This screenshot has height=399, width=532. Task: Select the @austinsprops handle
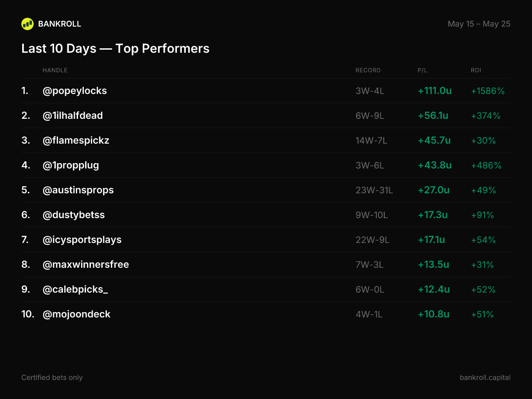pyautogui.click(x=78, y=190)
